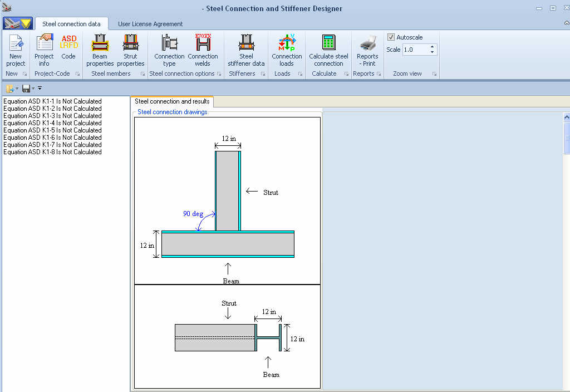Open Connection welds settings
Image resolution: width=570 pixels, height=392 pixels.
tap(203, 50)
